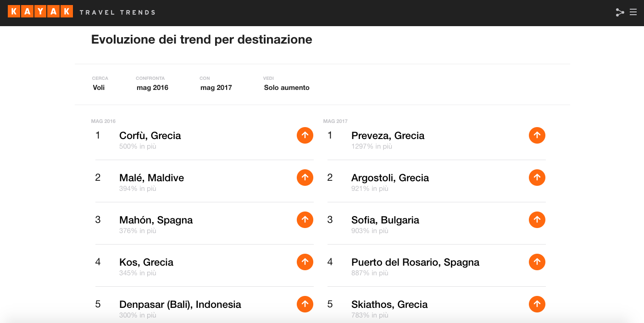644x323 pixels.
Task: Click the up arrow beside Malé, Maldive
Action: coord(305,178)
